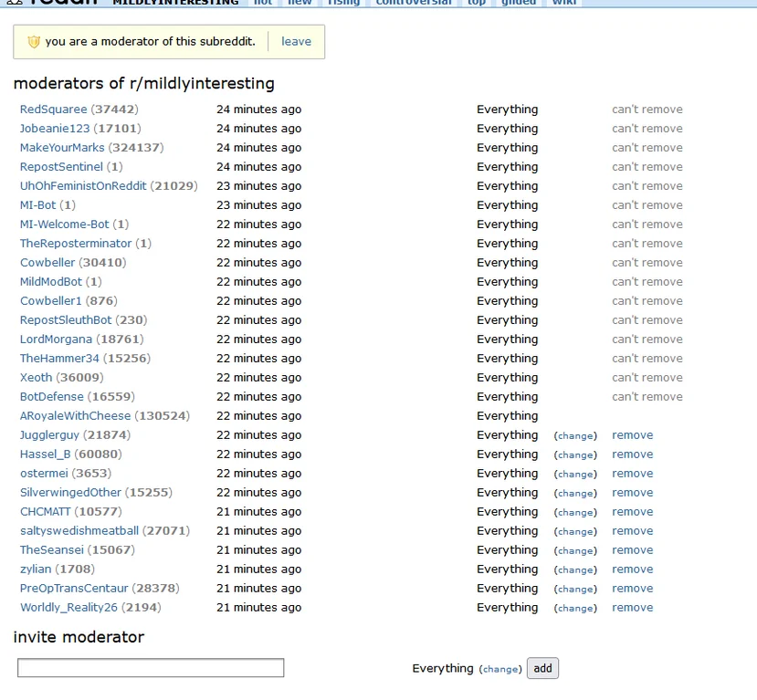The width and height of the screenshot is (757, 700).
Task: Remove zylian as moderator
Action: pyautogui.click(x=633, y=569)
